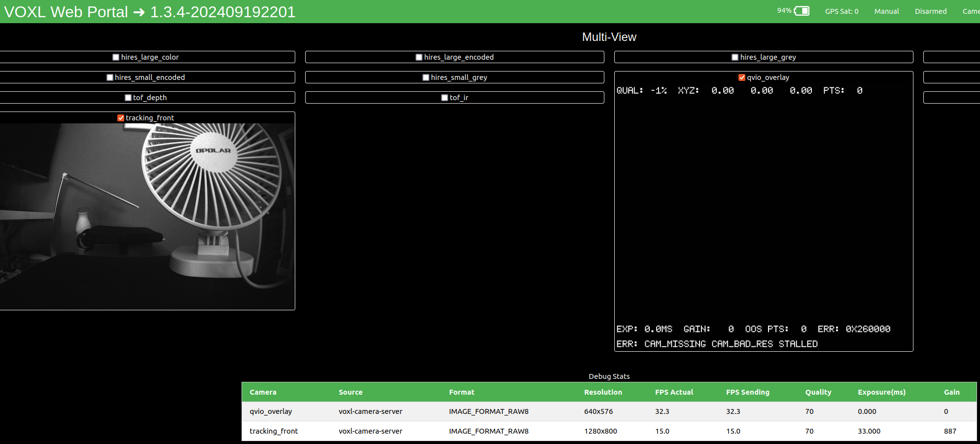The image size is (980, 444).
Task: Click the Format column header
Action: coord(461,392)
